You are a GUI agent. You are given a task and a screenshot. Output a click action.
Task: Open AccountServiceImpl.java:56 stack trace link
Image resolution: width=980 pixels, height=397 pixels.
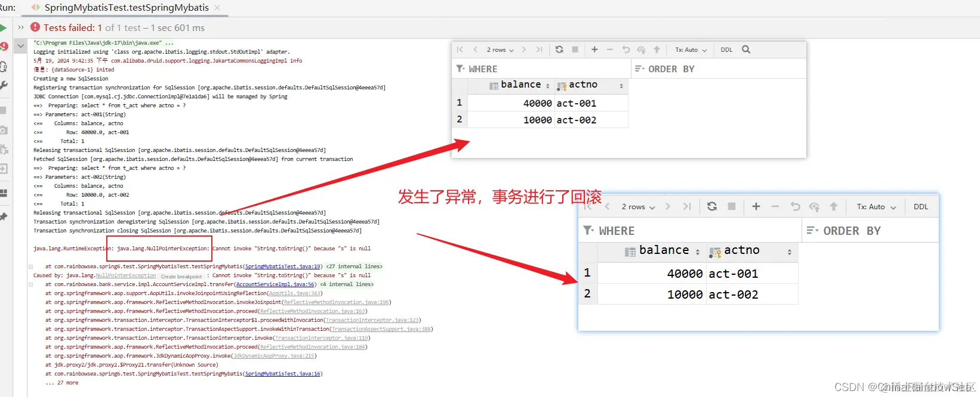point(275,284)
